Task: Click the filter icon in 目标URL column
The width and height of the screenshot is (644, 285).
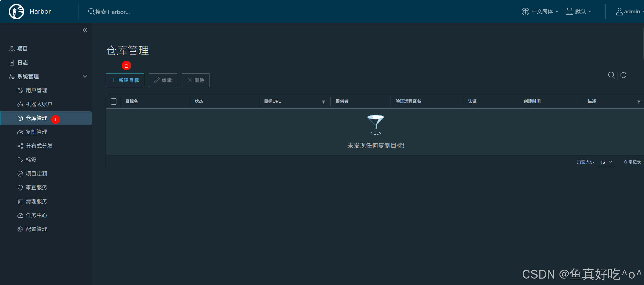Action: (x=324, y=102)
